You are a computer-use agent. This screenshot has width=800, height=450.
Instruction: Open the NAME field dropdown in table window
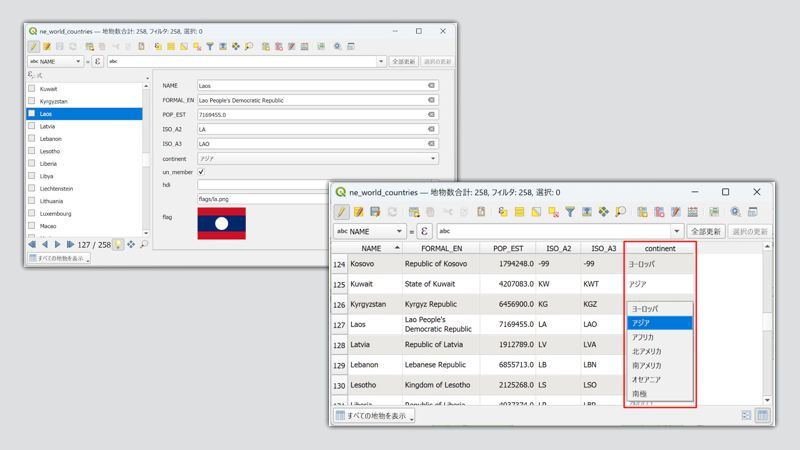370,231
